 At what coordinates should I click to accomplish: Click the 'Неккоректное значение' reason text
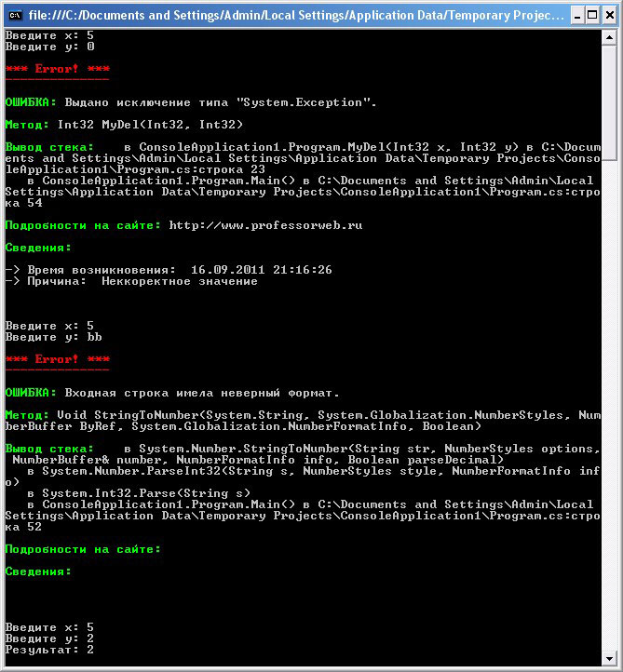(x=180, y=281)
